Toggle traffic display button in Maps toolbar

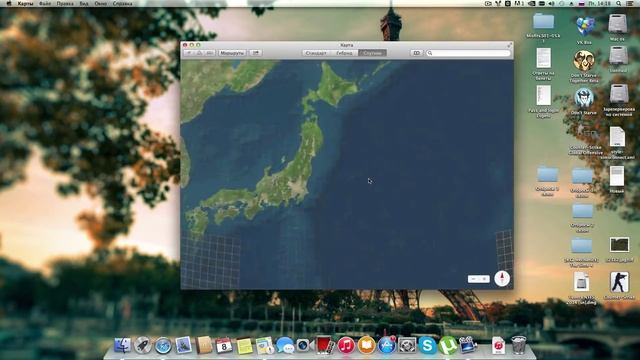pyautogui.click(x=210, y=53)
